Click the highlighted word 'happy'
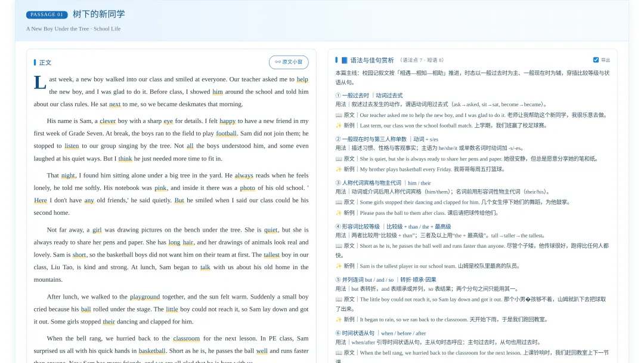The image size is (644, 363). coord(228,121)
